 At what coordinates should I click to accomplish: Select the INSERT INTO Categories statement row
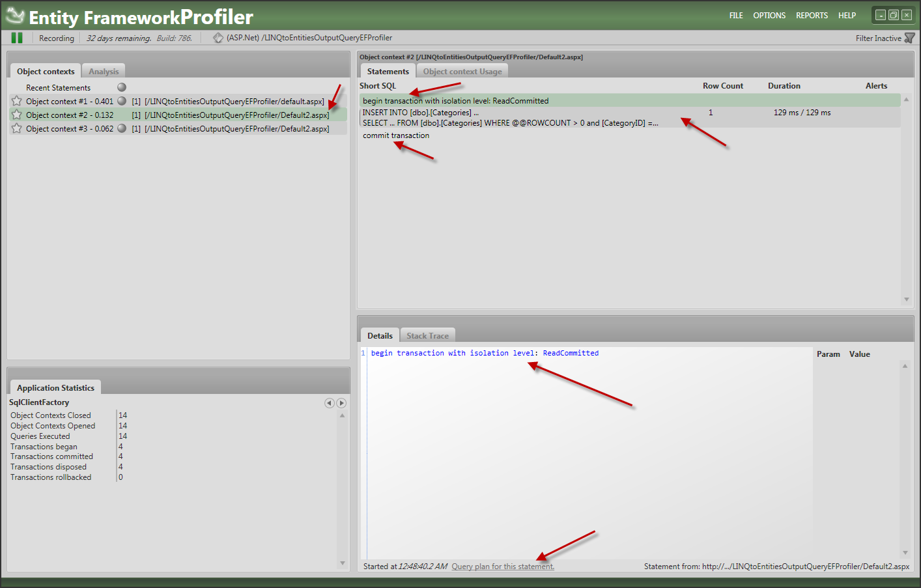coord(630,117)
